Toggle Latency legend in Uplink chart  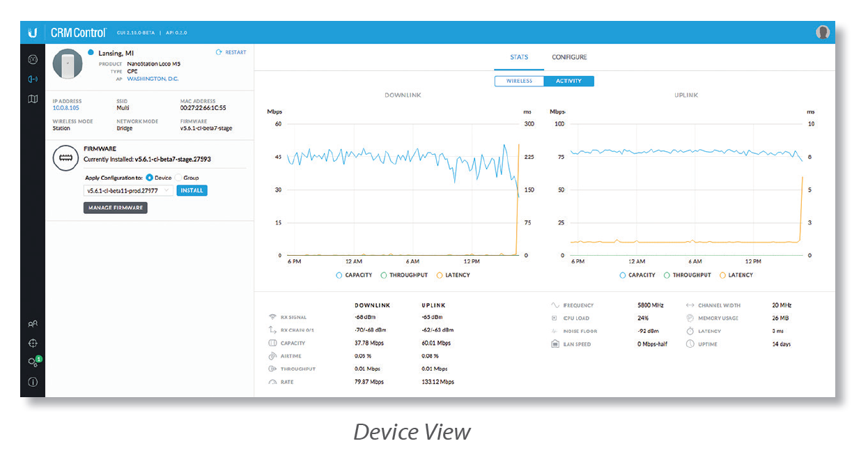[722, 275]
